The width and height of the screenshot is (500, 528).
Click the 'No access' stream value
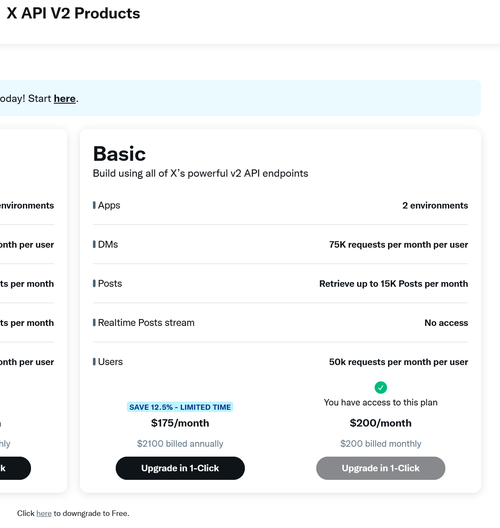(446, 323)
